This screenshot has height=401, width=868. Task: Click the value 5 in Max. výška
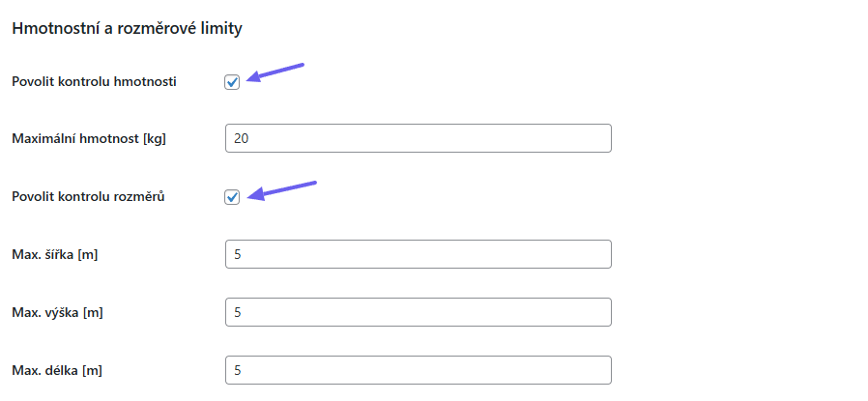click(x=238, y=312)
